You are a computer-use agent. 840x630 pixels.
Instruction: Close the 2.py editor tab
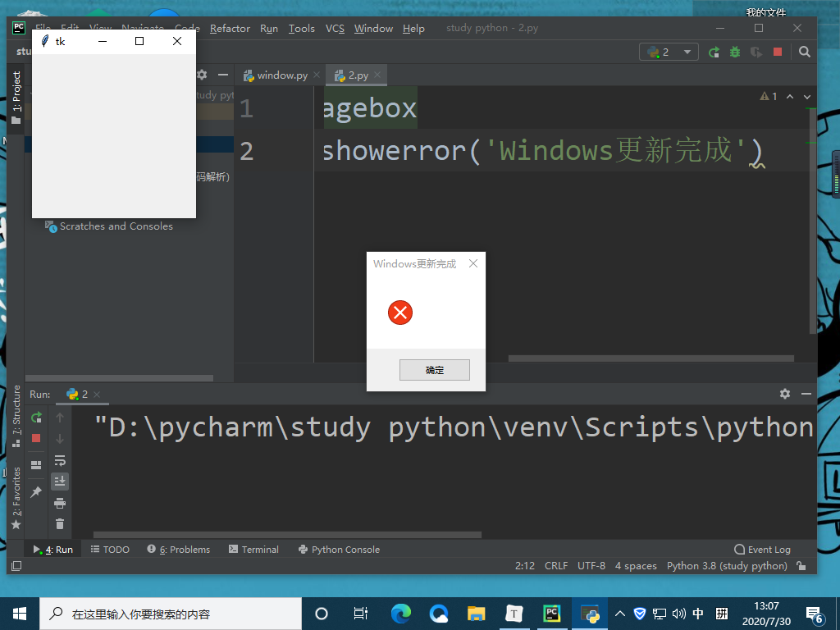[x=377, y=75]
